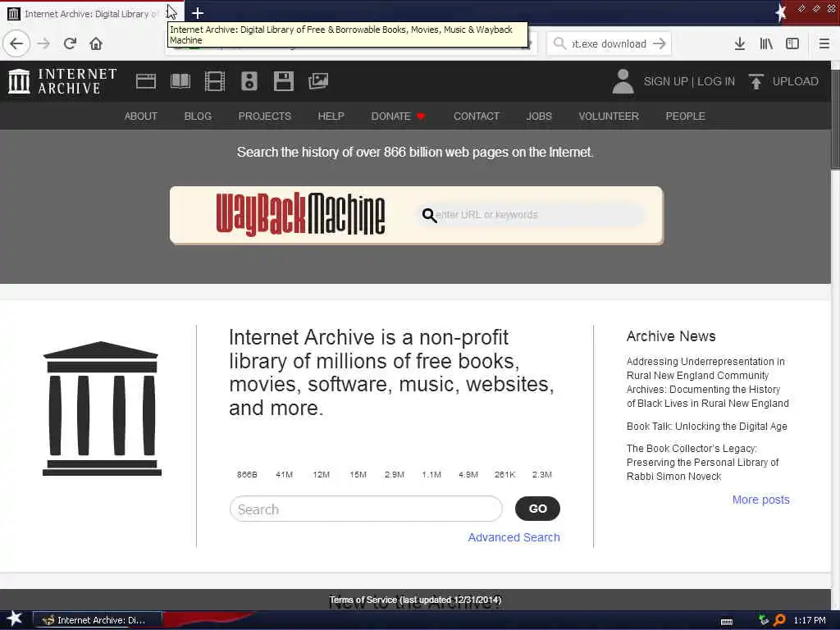Click the 866B stat label
The width and height of the screenshot is (840, 630).
click(247, 475)
